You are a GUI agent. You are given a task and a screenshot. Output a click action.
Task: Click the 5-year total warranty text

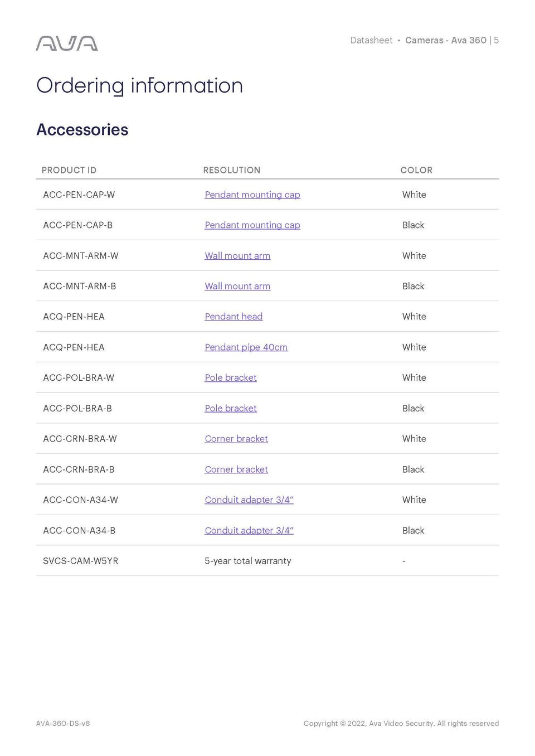coord(247,561)
